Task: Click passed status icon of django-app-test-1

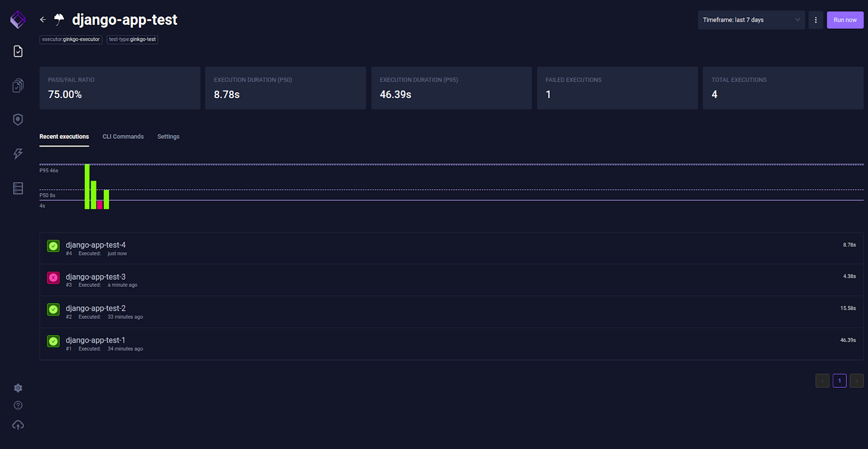Action: (53, 342)
